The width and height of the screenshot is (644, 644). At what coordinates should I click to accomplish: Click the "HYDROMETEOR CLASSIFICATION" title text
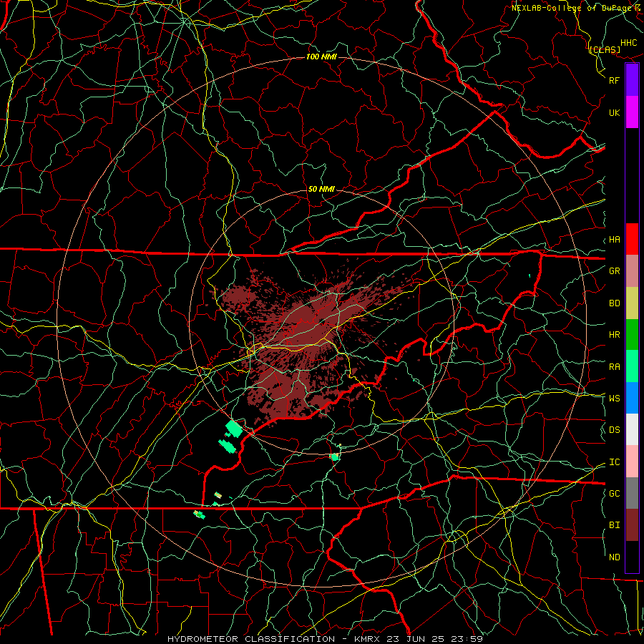click(251, 639)
